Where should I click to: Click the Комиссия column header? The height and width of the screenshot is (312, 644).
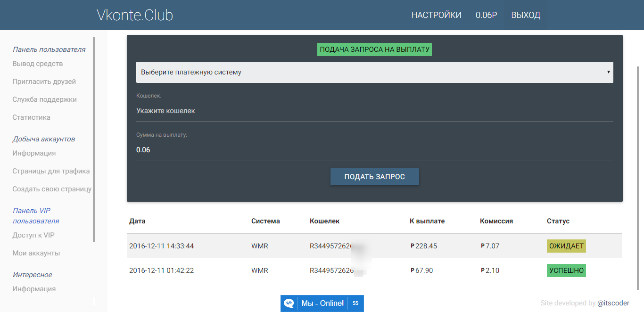click(x=496, y=221)
